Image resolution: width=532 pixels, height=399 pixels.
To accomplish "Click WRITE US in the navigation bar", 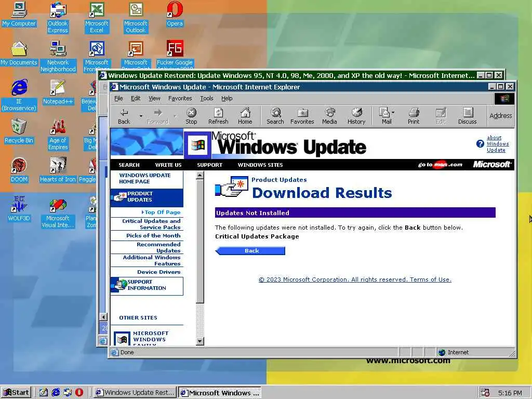I will point(168,165).
